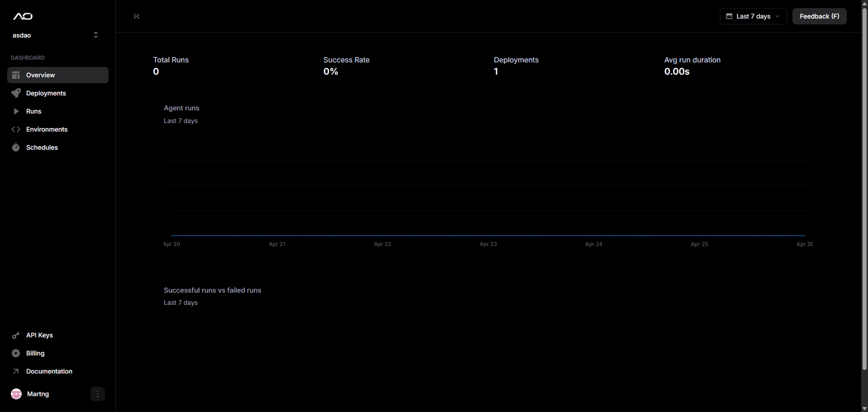
Task: Navigate to Schedules
Action: coord(58,147)
